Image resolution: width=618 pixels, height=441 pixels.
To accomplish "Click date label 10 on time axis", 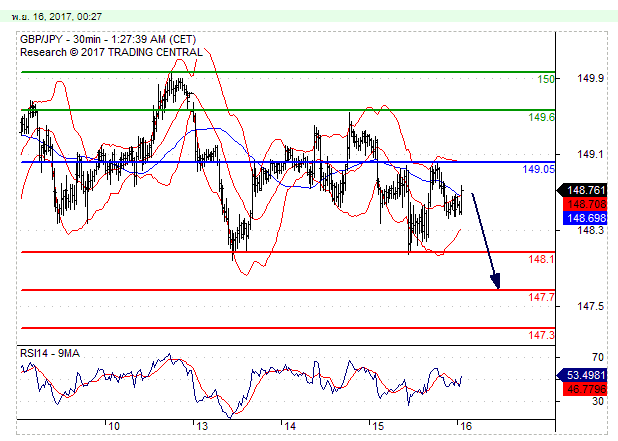I will pos(114,426).
